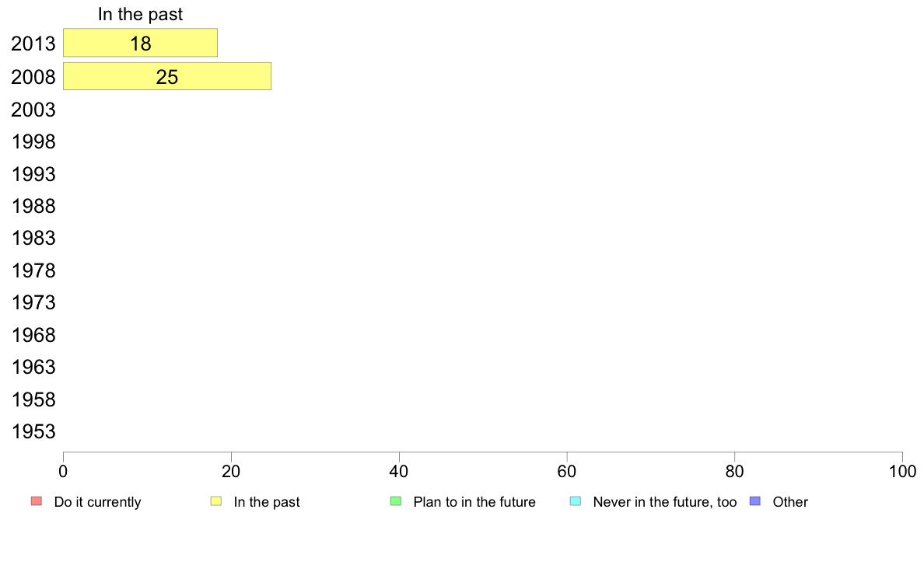Viewport: 924px width, 572px height.
Task: Click the cyan Never in the future swatch
Action: point(576,501)
